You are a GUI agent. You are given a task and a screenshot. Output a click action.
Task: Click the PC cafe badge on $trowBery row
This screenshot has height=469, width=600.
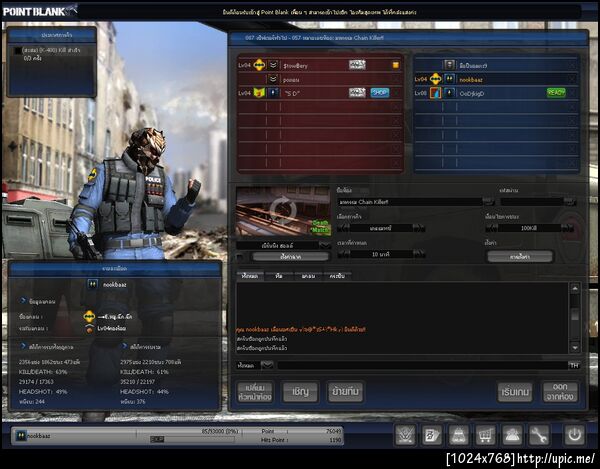357,65
